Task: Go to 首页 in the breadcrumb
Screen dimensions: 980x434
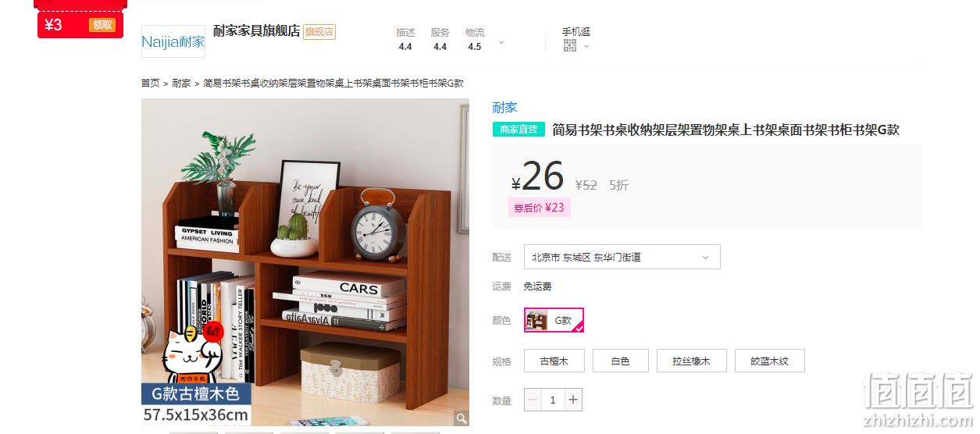Action: (150, 83)
